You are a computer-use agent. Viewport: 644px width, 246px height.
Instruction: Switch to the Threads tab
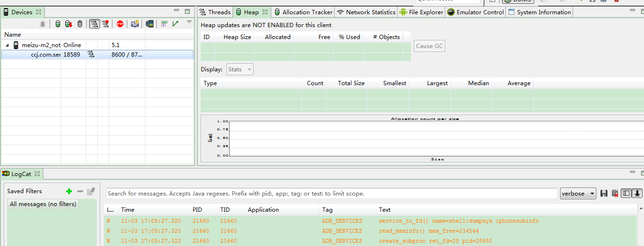pyautogui.click(x=215, y=12)
